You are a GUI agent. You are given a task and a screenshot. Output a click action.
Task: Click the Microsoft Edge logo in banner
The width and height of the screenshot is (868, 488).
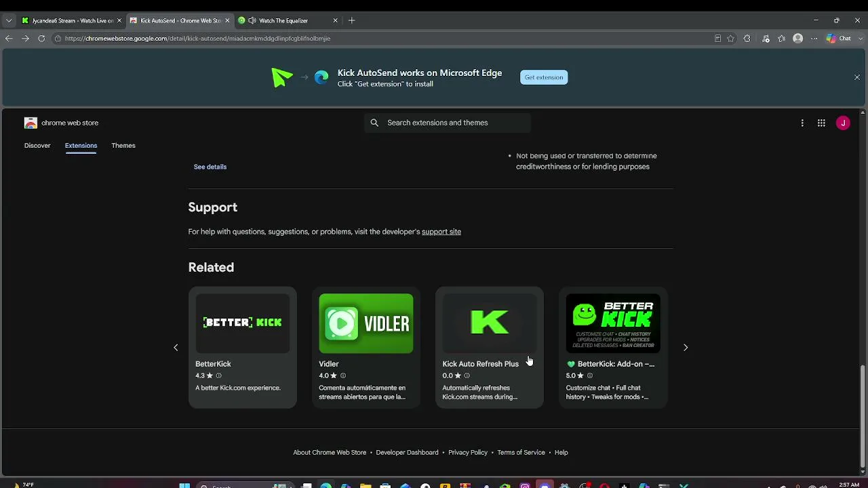point(321,77)
